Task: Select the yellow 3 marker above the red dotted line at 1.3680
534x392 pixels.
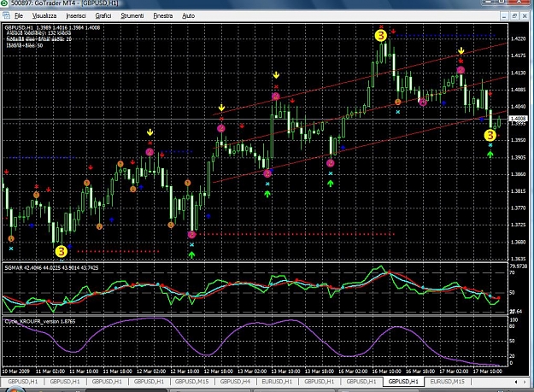Action: pyautogui.click(x=62, y=251)
